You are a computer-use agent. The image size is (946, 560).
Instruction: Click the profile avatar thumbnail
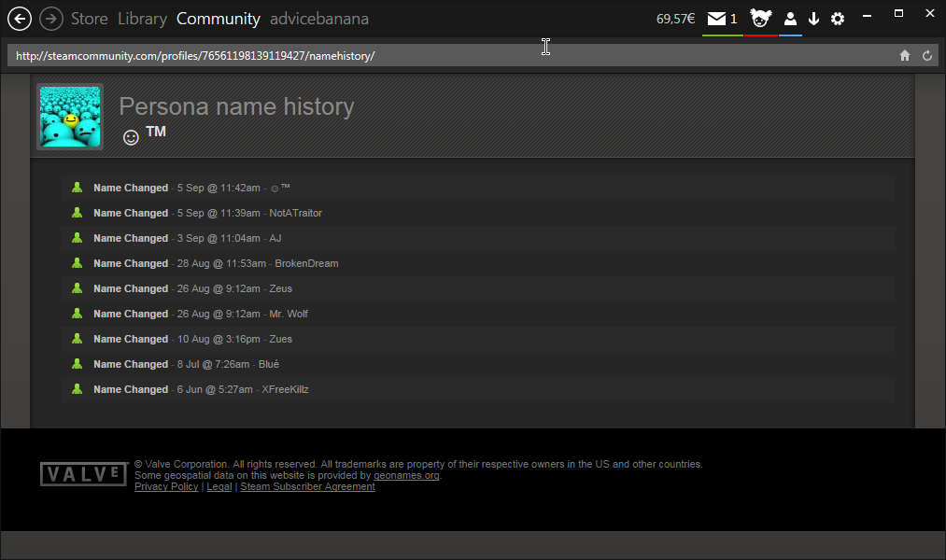(70, 117)
